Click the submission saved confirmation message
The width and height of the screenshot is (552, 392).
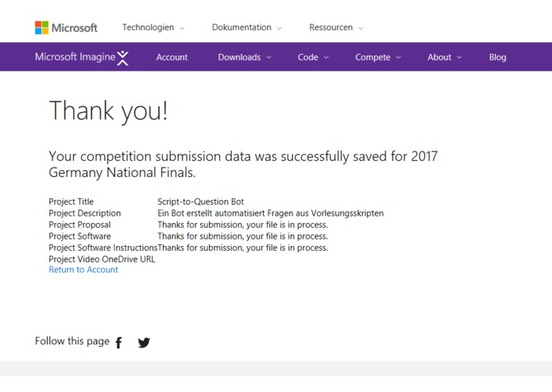[243, 164]
